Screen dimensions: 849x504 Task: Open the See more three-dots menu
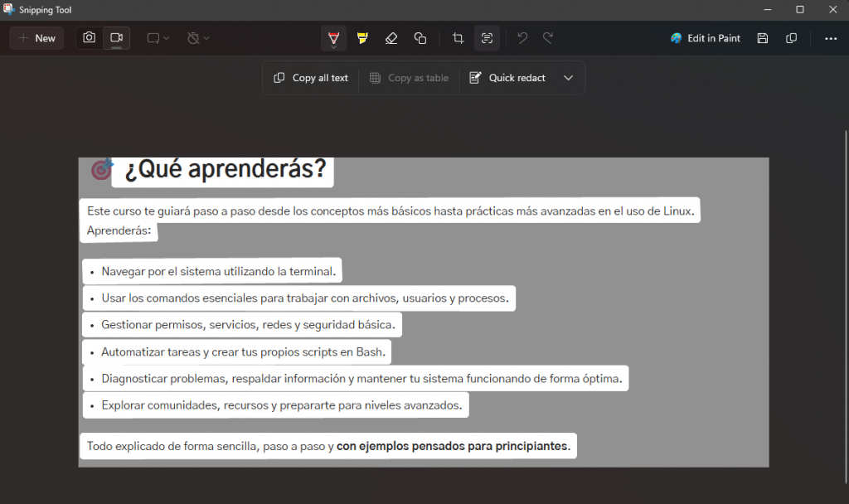(x=831, y=38)
